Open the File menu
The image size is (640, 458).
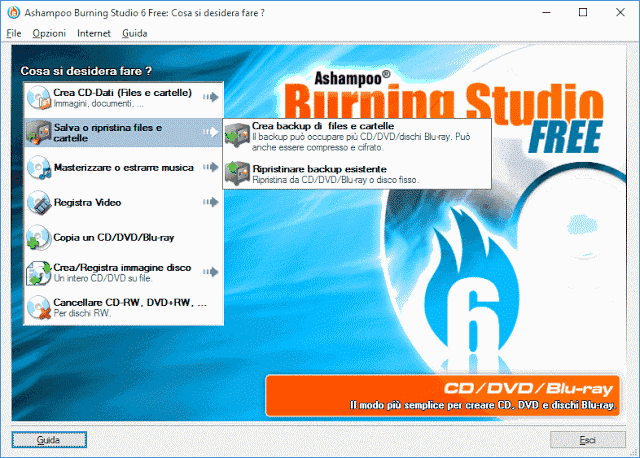pos(14,33)
